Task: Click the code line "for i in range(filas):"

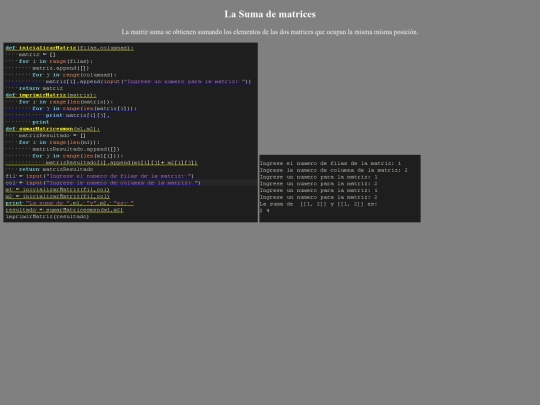Action: pyautogui.click(x=55, y=61)
